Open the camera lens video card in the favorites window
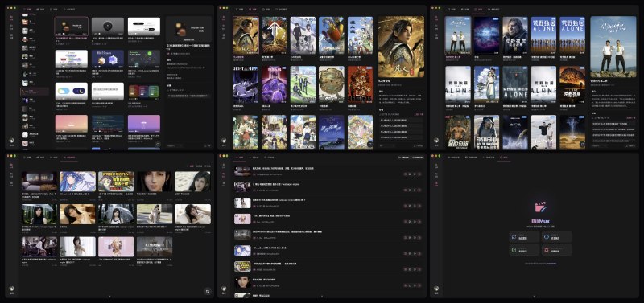The image size is (644, 303). pos(108,27)
